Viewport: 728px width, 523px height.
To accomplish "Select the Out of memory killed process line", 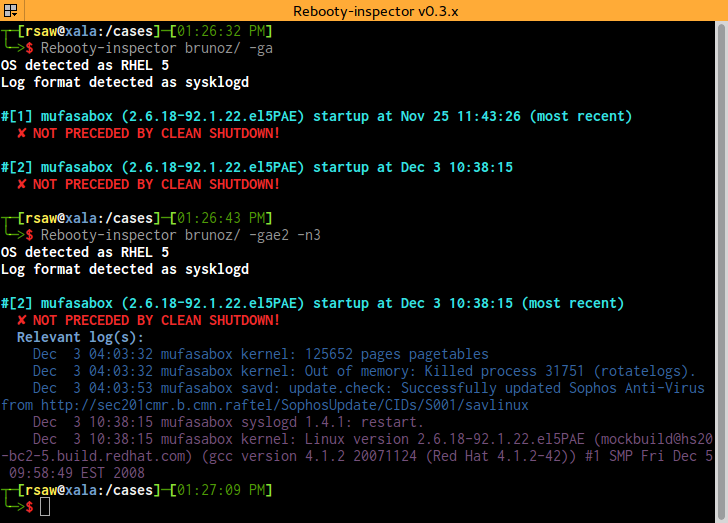I will tap(364, 371).
